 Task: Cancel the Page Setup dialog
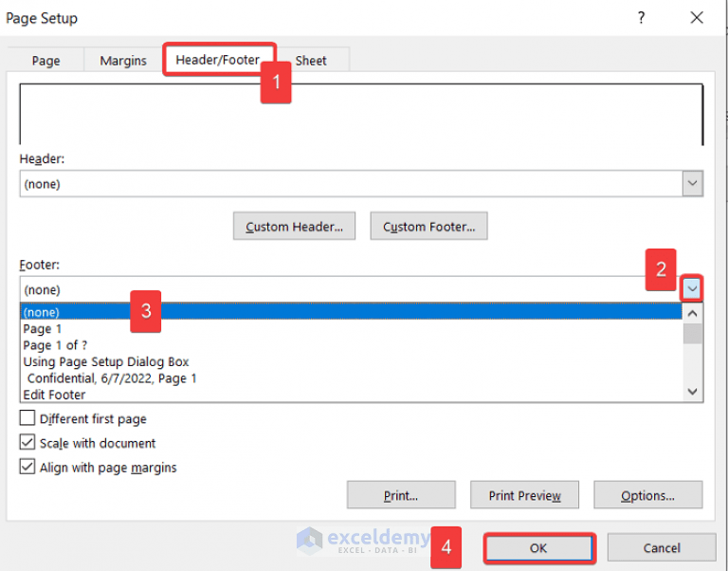coord(662,548)
